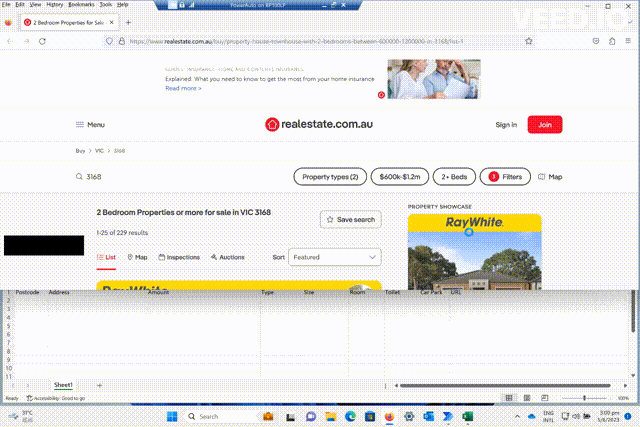Switch to the Auctions tab
Image resolution: width=640 pixels, height=427 pixels.
click(x=227, y=257)
